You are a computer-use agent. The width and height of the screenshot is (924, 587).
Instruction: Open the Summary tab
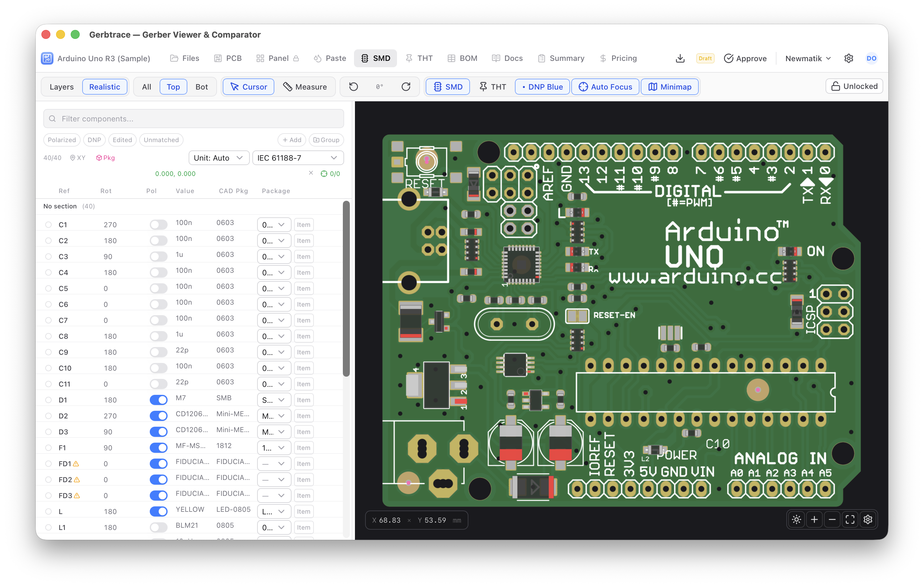pos(561,58)
